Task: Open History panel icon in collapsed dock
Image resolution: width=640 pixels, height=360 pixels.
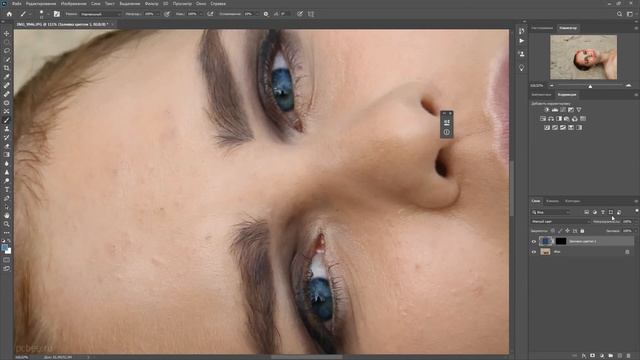Action: coord(522,31)
